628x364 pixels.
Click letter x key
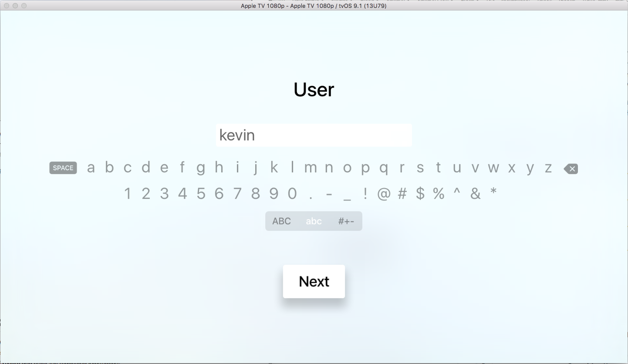[x=512, y=168]
